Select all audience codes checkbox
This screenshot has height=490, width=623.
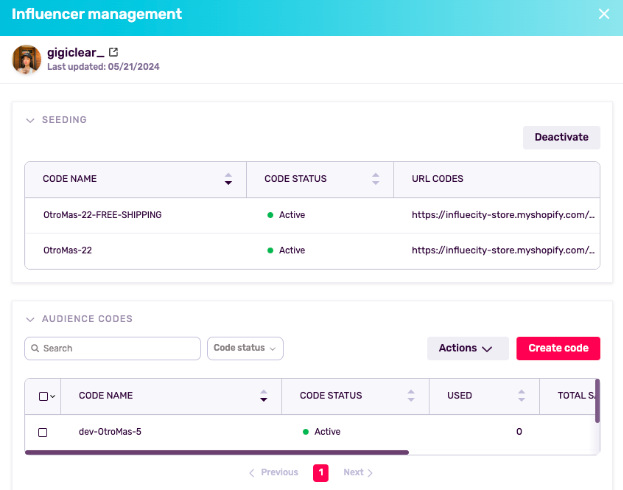[x=43, y=397]
